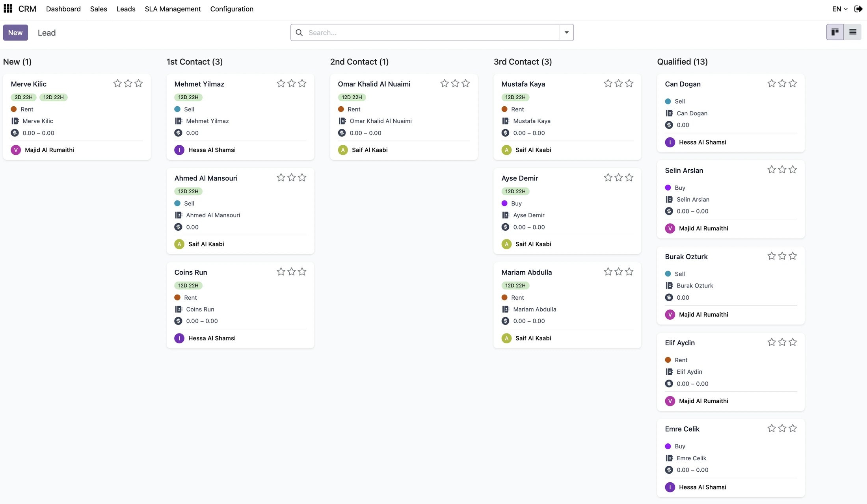
Task: Click Buy color dot on Selin Arslan
Action: coord(668,188)
